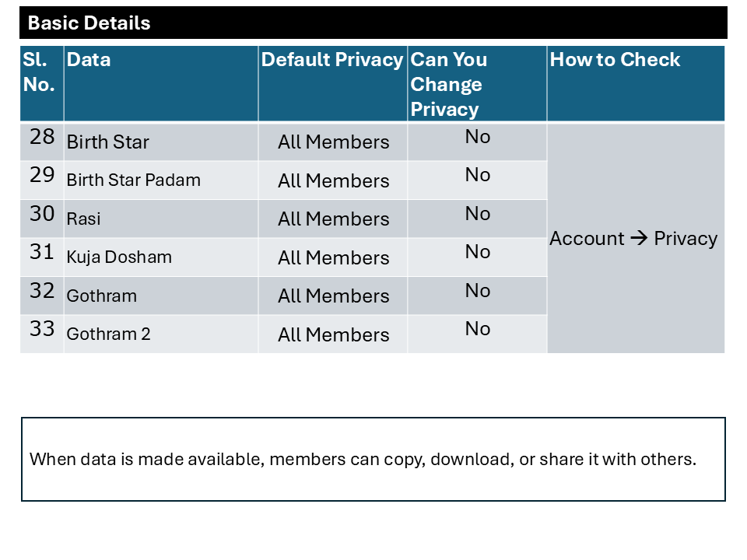The height and width of the screenshot is (560, 747).
Task: Select the Birth Star Padam cell
Action: coord(161,180)
